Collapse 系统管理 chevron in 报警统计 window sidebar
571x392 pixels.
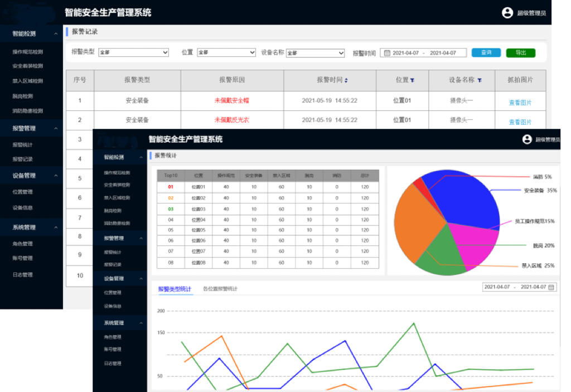click(141, 323)
